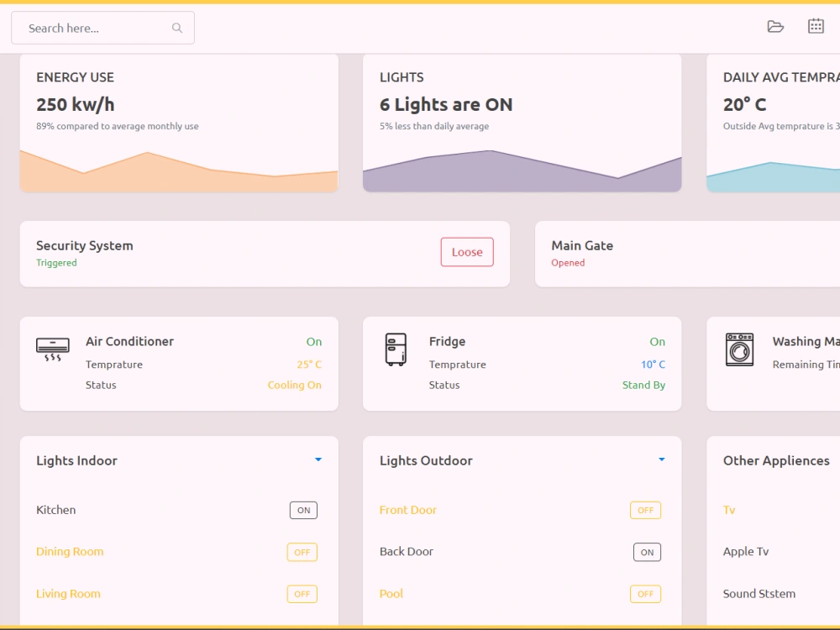840x630 pixels.
Task: Click the Fridge icon
Action: click(396, 349)
